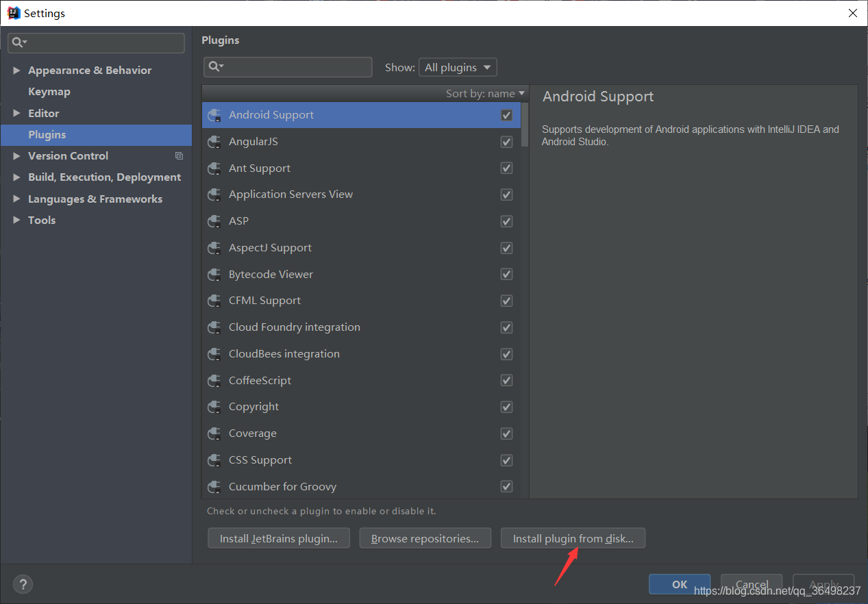Toggle the CoffeeScript checkbox

pos(506,381)
